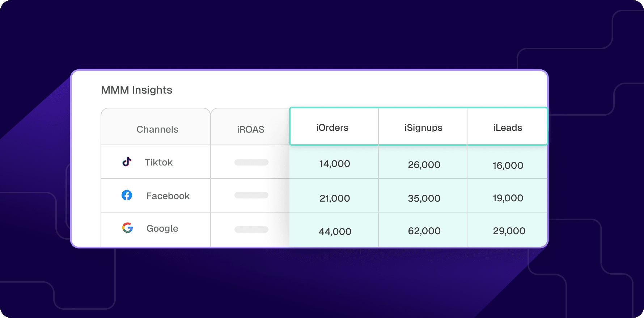The width and height of the screenshot is (644, 318).
Task: Click Tiktok's iROAS placeholder bar
Action: coord(251,162)
